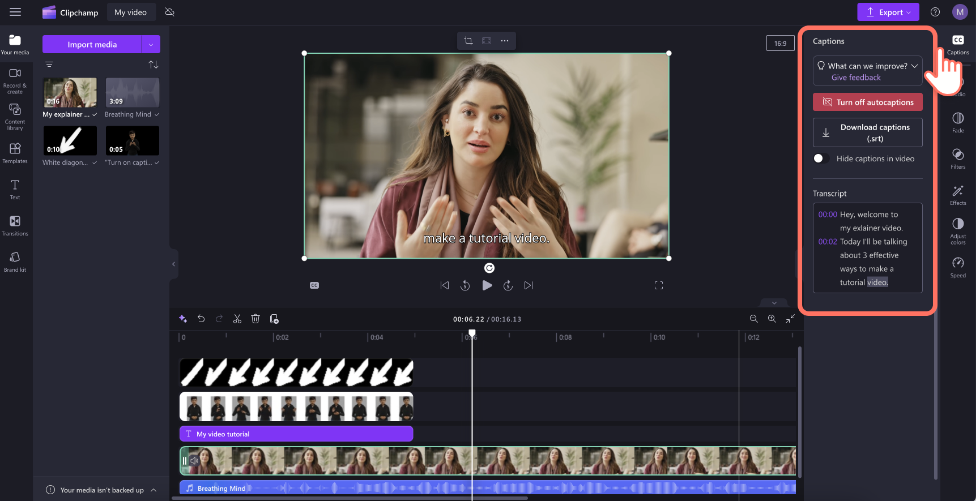Skip forward five seconds
980x501 pixels.
tap(508, 285)
